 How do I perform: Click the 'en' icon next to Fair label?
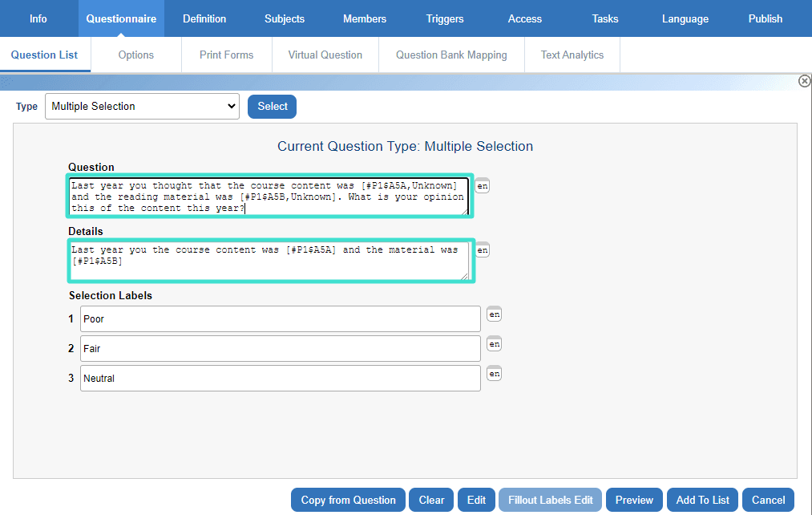tap(495, 344)
